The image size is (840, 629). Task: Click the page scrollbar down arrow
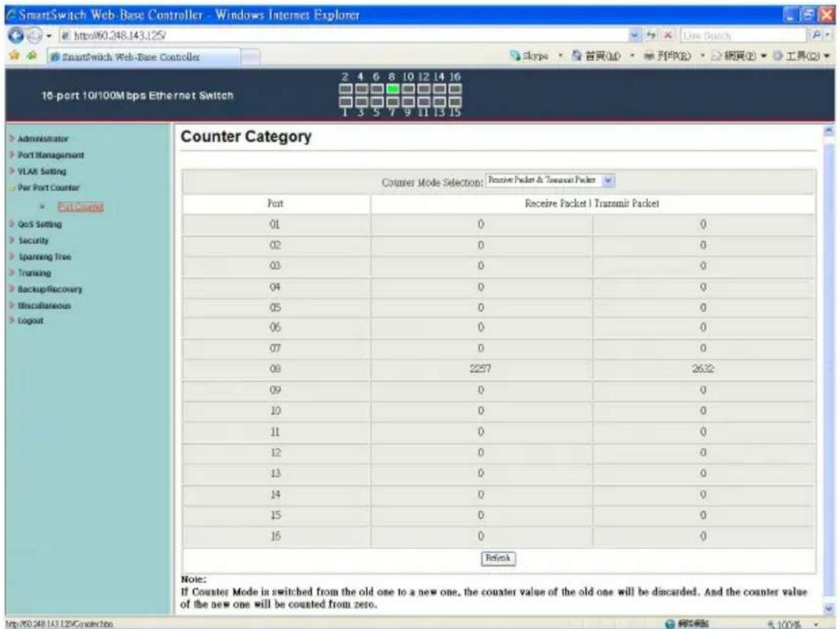pyautogui.click(x=829, y=608)
